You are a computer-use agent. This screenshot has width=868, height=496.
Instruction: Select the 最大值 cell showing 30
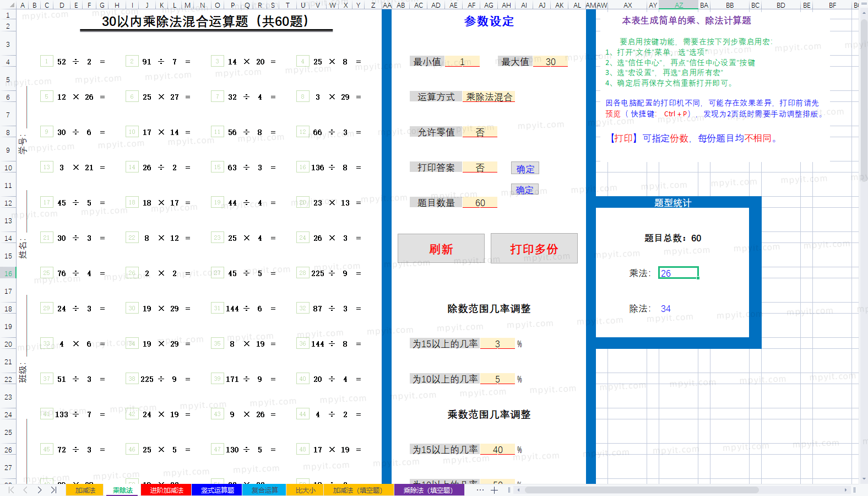[550, 62]
